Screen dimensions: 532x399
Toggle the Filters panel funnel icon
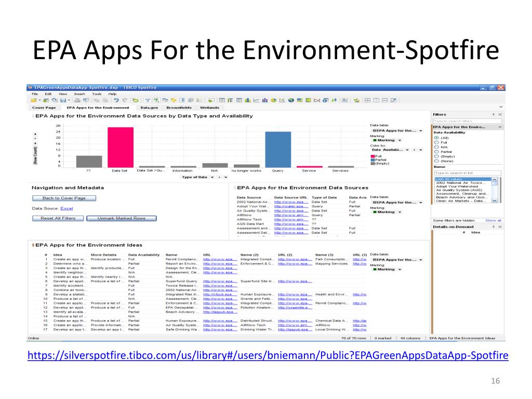pos(148,100)
